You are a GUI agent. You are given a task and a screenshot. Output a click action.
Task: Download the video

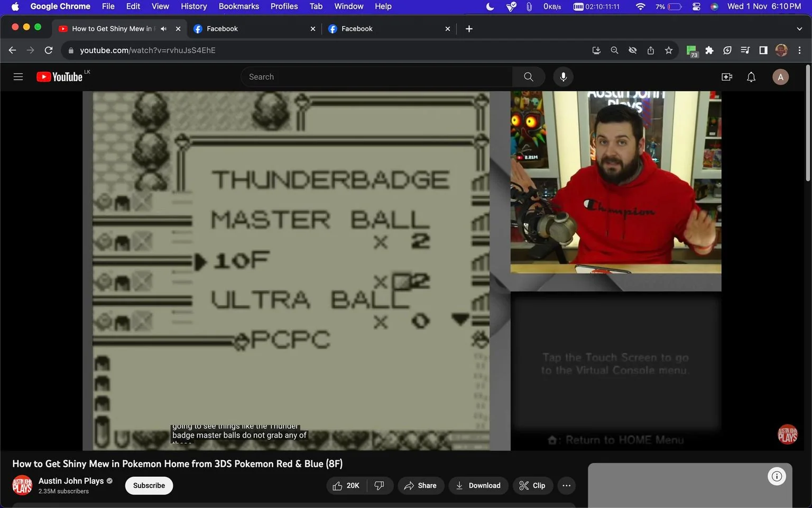(478, 486)
